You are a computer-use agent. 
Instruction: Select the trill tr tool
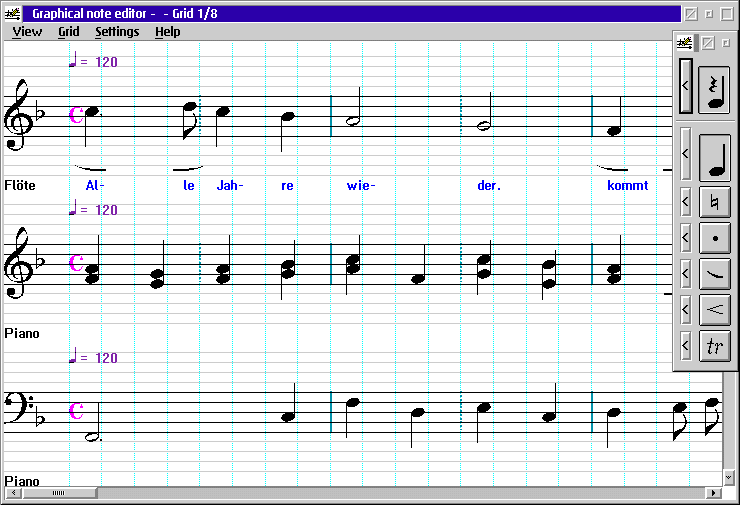click(715, 346)
